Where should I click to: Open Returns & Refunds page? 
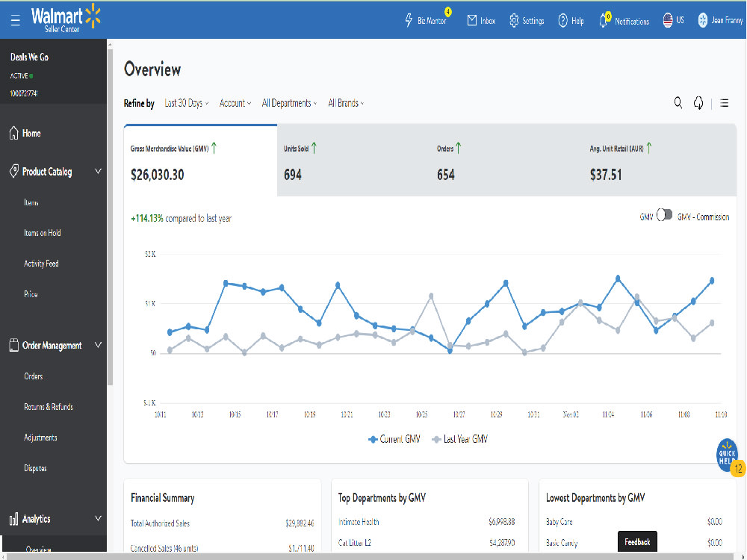(49, 407)
